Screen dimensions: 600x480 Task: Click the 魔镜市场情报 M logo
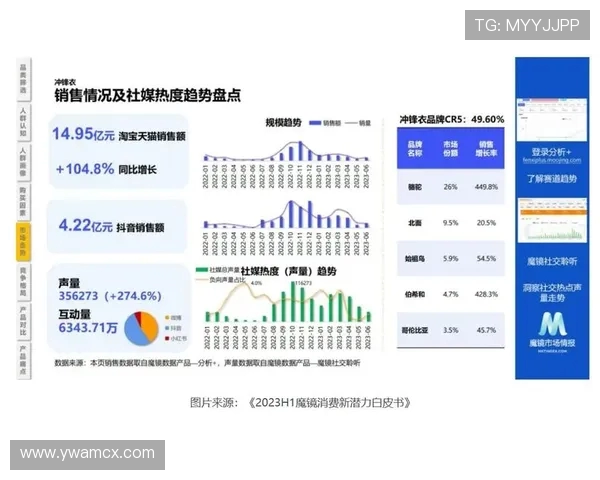[552, 324]
